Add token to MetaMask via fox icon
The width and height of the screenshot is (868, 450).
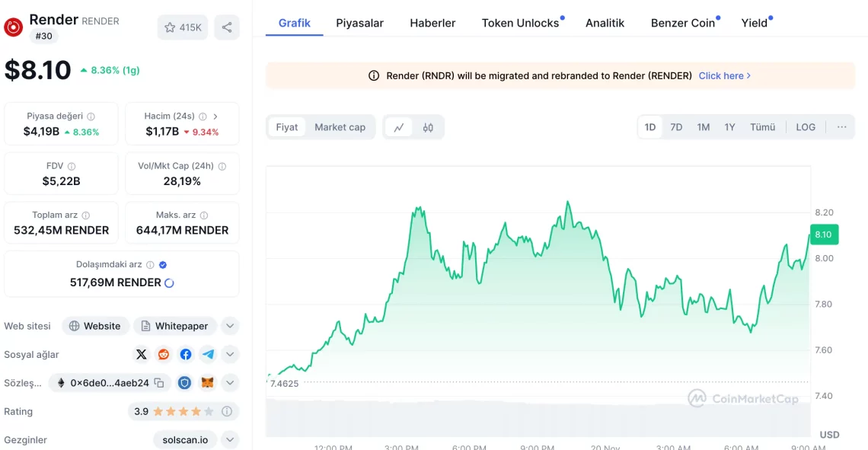[x=207, y=383]
